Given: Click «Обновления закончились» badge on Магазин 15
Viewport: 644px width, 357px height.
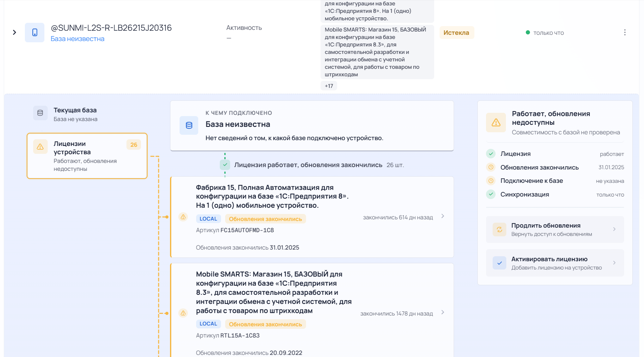Looking at the screenshot, I should pos(265,324).
